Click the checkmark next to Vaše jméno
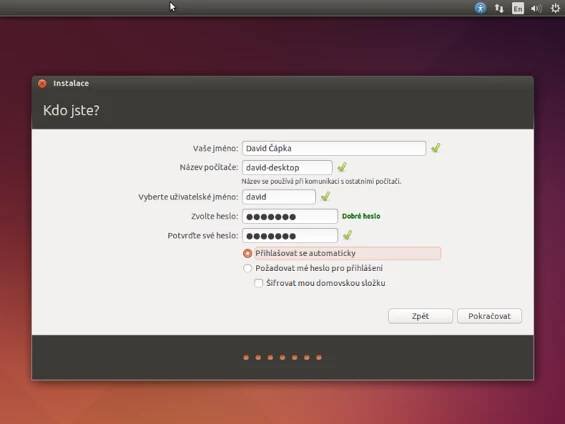565x424 pixels. pos(436,148)
